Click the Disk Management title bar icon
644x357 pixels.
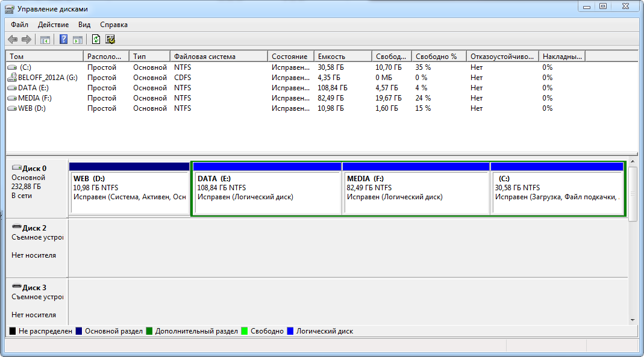pos(10,9)
